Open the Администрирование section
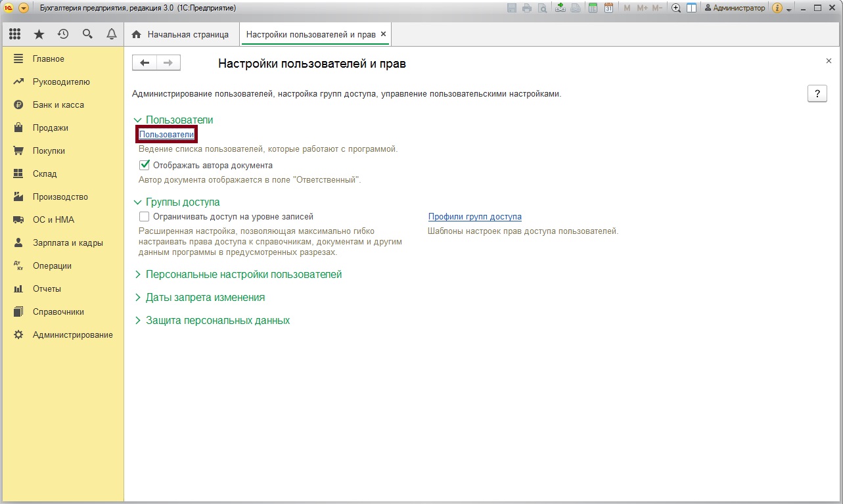This screenshot has height=504, width=843. pos(73,334)
